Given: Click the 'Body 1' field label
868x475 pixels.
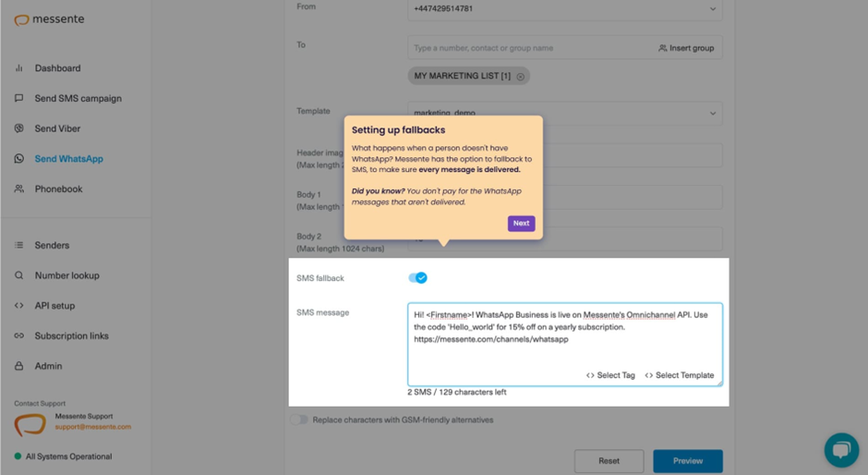Looking at the screenshot, I should click(309, 195).
